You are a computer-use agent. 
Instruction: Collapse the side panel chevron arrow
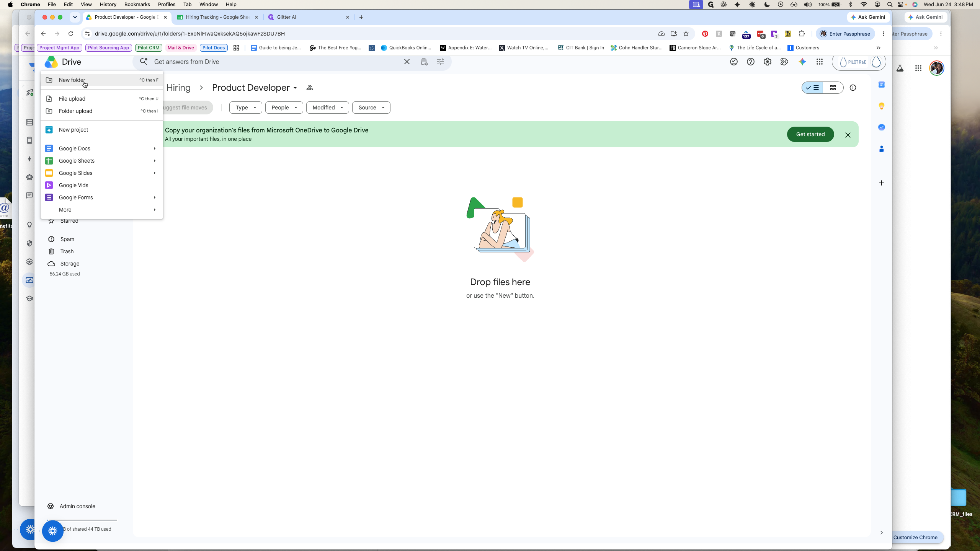881,533
